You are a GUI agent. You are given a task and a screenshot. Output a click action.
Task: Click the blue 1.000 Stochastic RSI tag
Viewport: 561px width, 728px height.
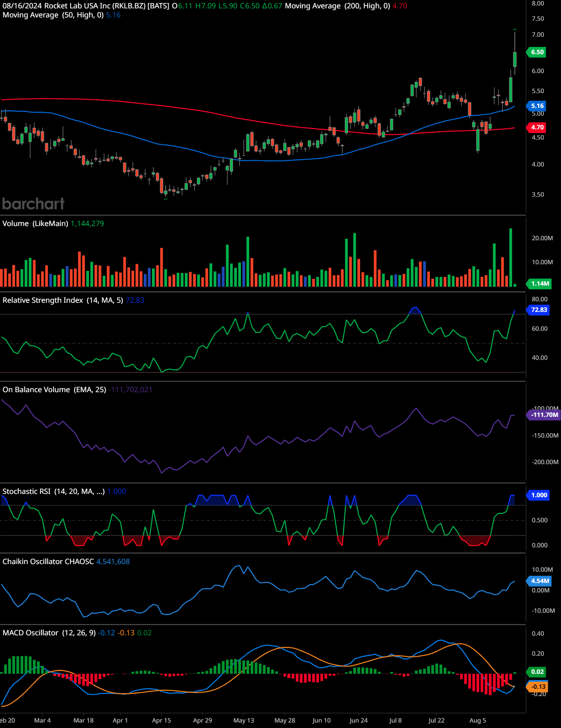[x=538, y=495]
